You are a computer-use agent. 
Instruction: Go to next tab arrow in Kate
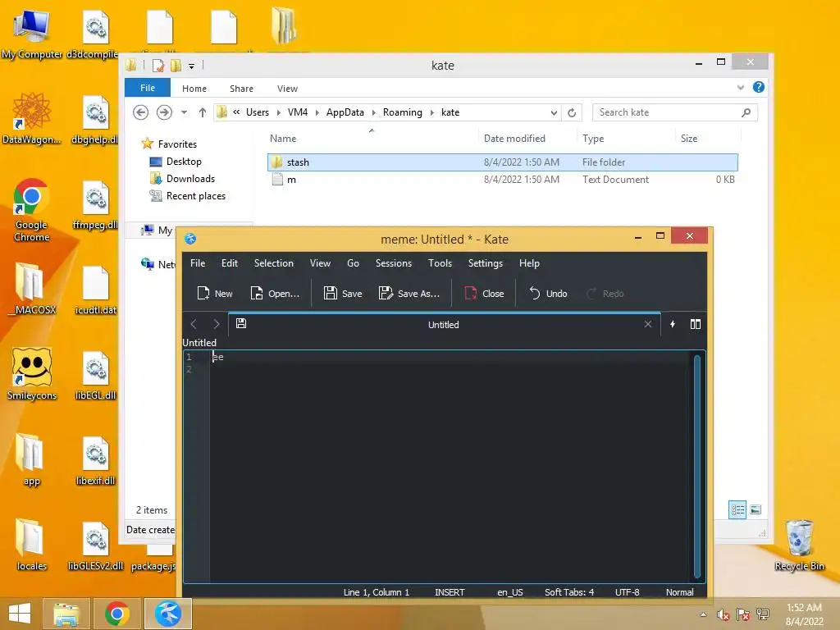coord(217,324)
